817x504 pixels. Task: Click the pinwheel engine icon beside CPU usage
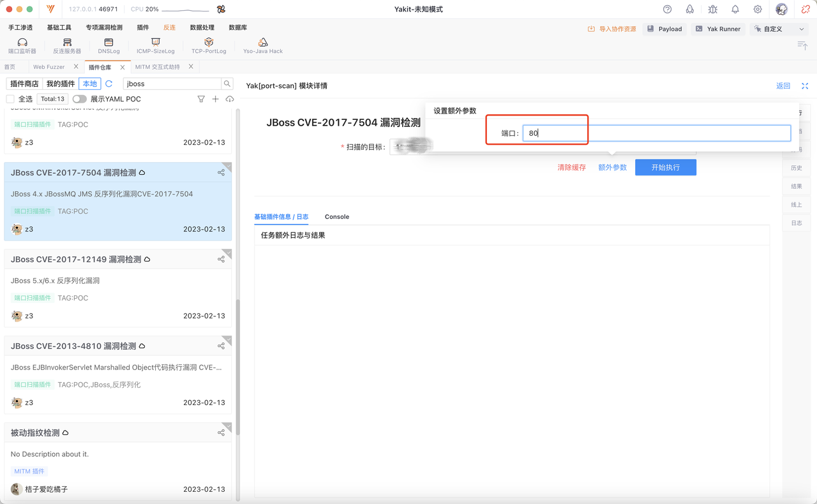click(221, 10)
